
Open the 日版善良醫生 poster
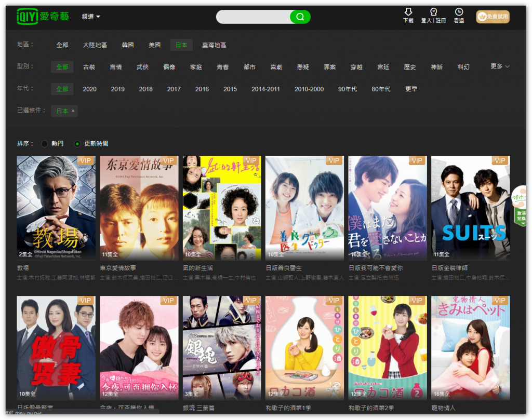click(304, 208)
